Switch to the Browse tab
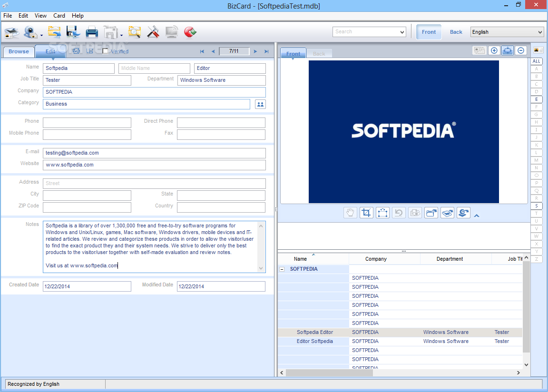 click(x=19, y=52)
